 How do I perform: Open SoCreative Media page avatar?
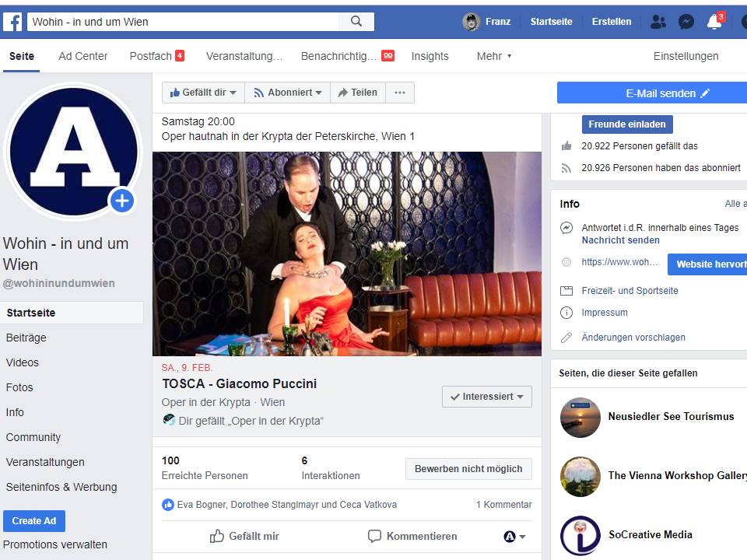tap(580, 535)
